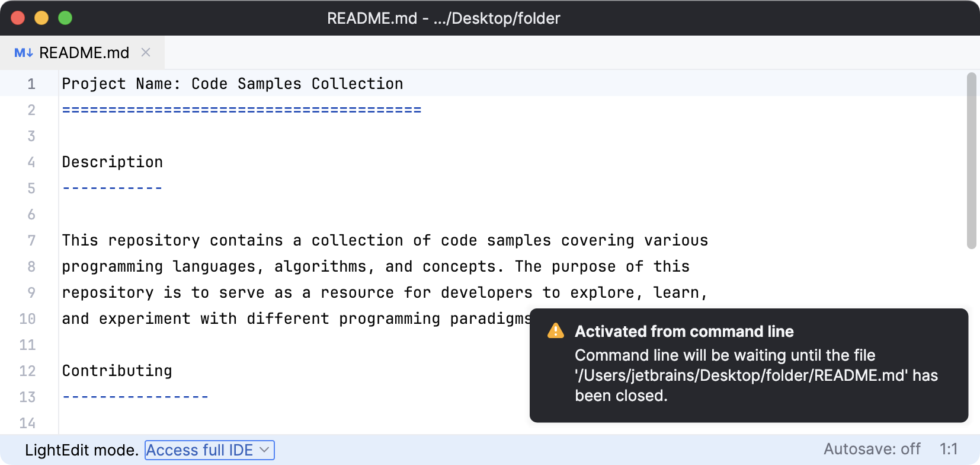Screen dimensions: 980x465
Task: Click the LightEdit mode status label
Action: coord(82,450)
